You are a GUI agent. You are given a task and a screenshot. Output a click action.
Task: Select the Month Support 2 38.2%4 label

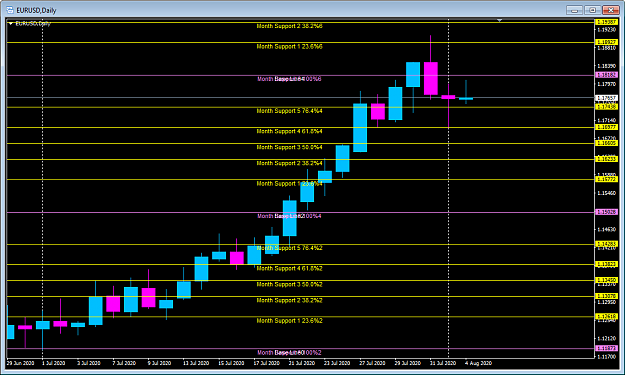[x=289, y=163]
